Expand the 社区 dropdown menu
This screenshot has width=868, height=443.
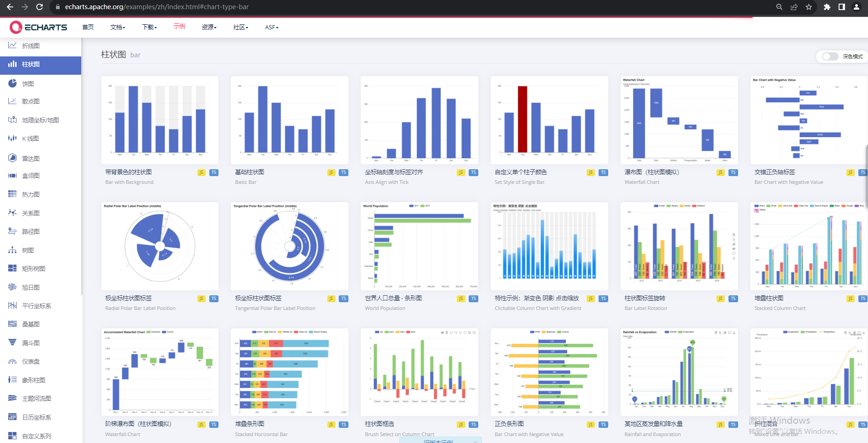click(241, 27)
